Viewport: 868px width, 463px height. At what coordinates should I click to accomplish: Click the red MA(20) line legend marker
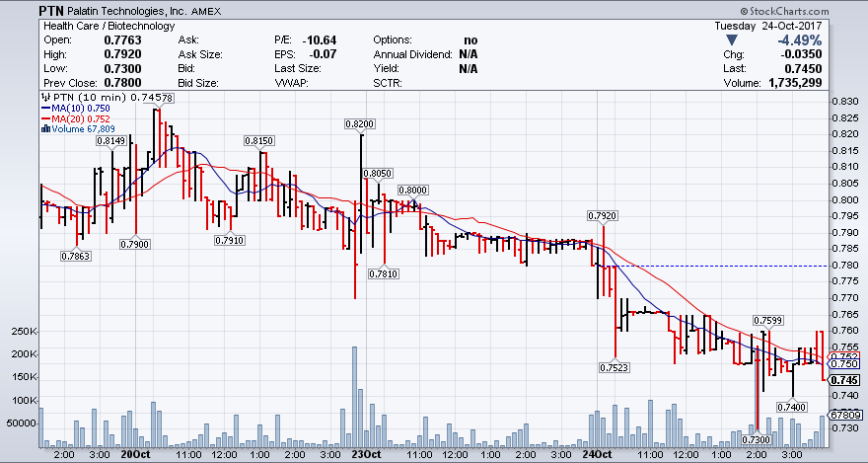(44, 118)
